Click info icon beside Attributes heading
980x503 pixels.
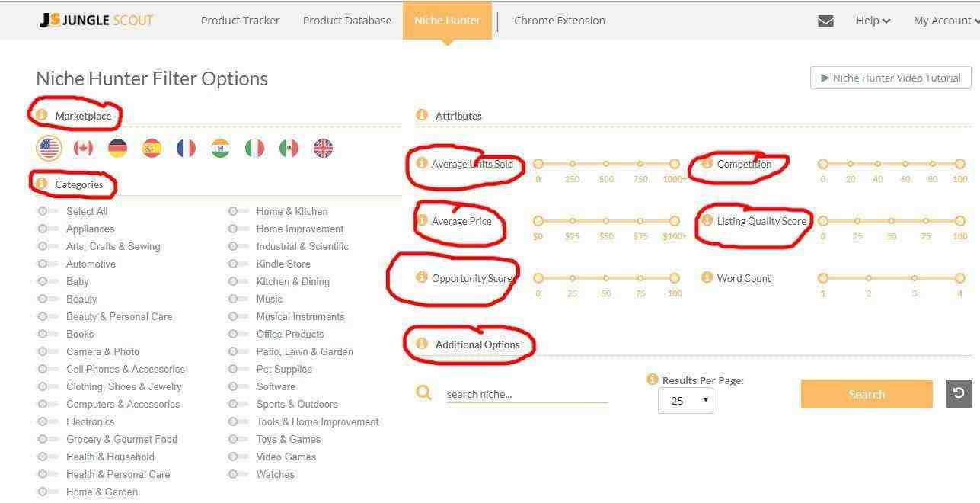point(421,115)
